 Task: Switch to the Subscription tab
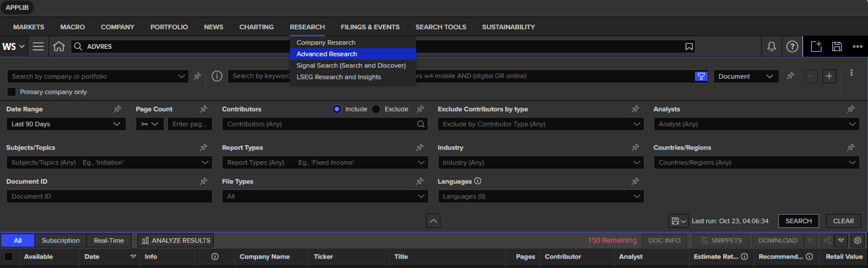(60, 240)
